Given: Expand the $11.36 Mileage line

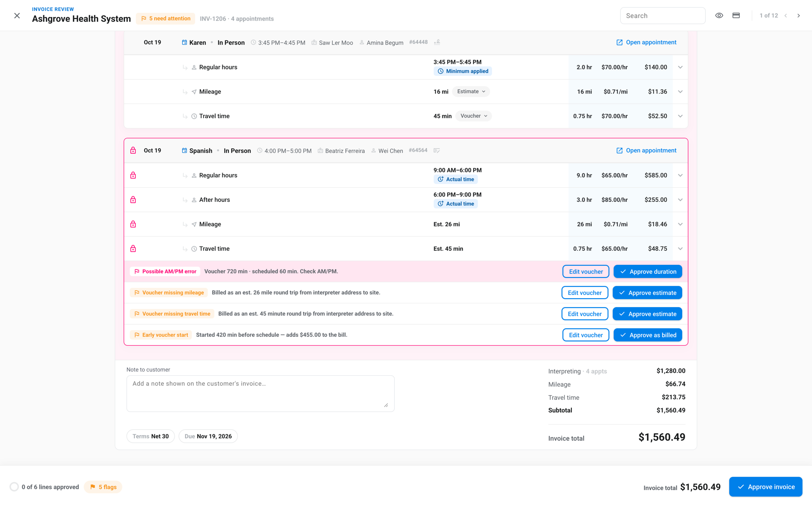Looking at the screenshot, I should [x=680, y=92].
